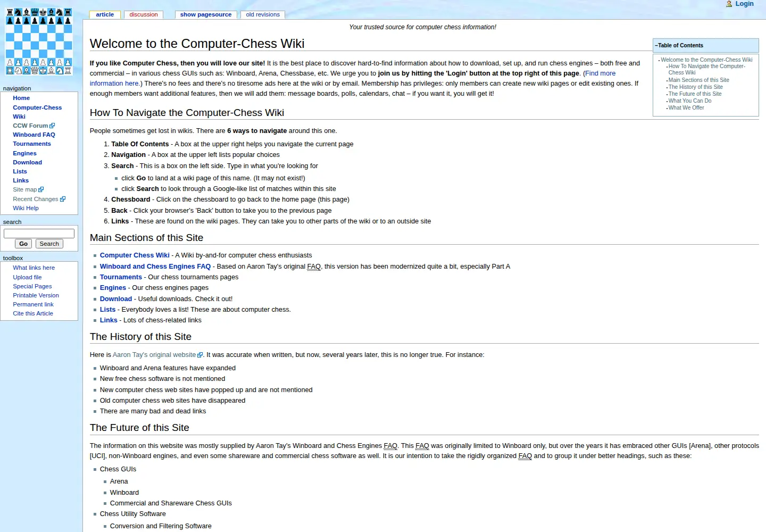Click the 'Find more information here' link
The width and height of the screenshot is (766, 532).
pos(353,79)
